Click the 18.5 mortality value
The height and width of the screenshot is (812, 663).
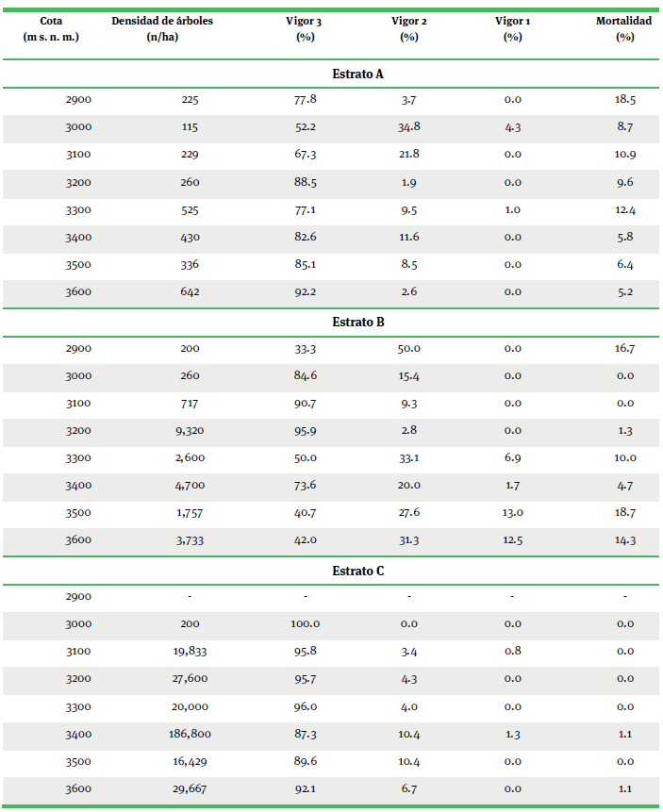coord(624,99)
